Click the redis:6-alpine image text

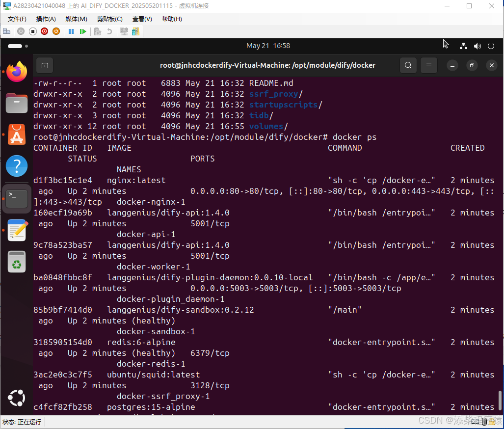[x=141, y=342]
